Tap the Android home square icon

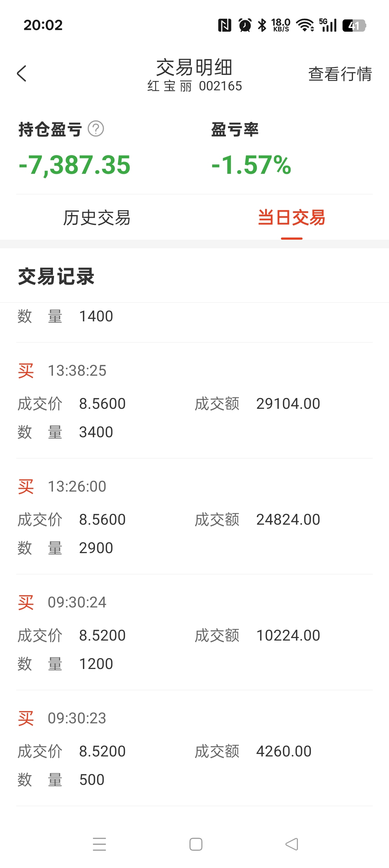196,844
